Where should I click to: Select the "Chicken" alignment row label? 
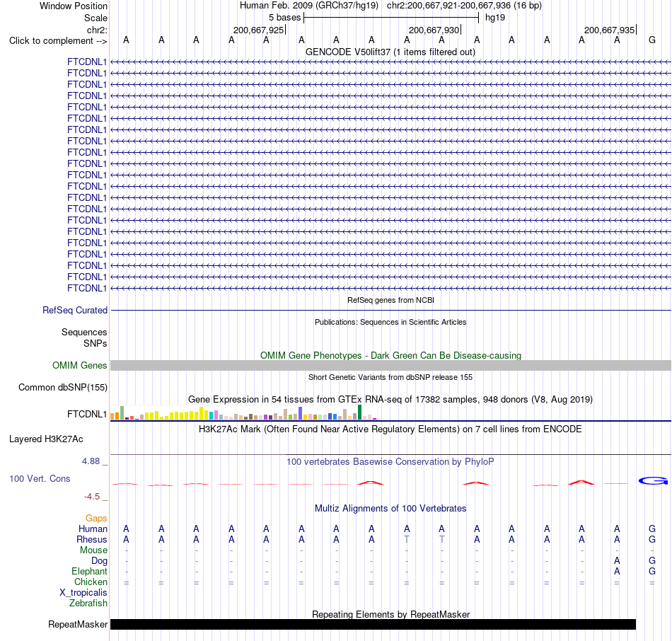coord(91,582)
